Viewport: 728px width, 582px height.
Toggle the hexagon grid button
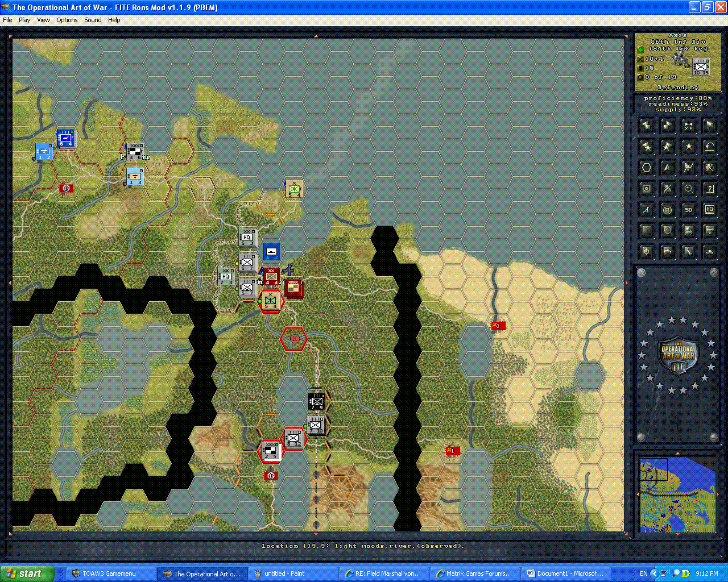(647, 168)
